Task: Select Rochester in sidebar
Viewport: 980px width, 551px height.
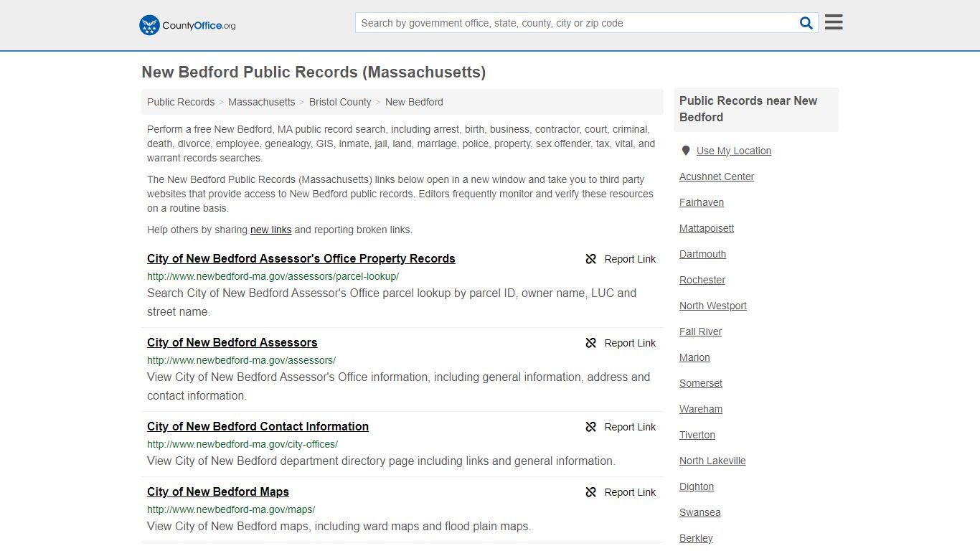Action: pyautogui.click(x=702, y=280)
